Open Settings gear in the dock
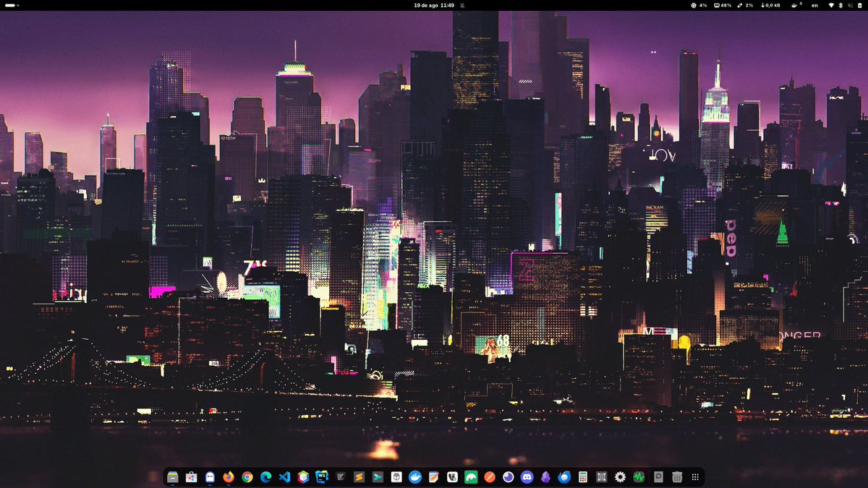 (620, 477)
